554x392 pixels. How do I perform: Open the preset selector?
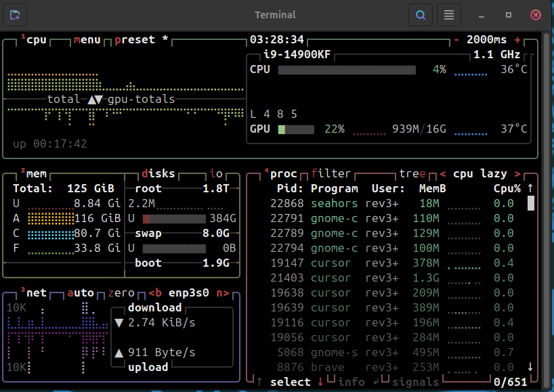pos(135,39)
